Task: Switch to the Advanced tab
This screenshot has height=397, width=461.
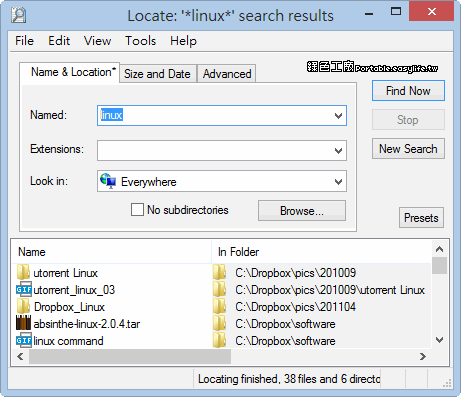Action: point(227,74)
